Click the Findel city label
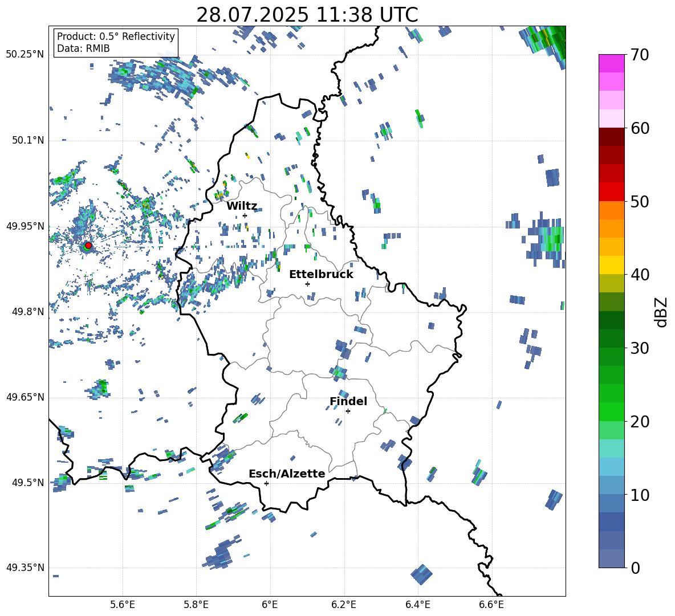 pos(348,401)
